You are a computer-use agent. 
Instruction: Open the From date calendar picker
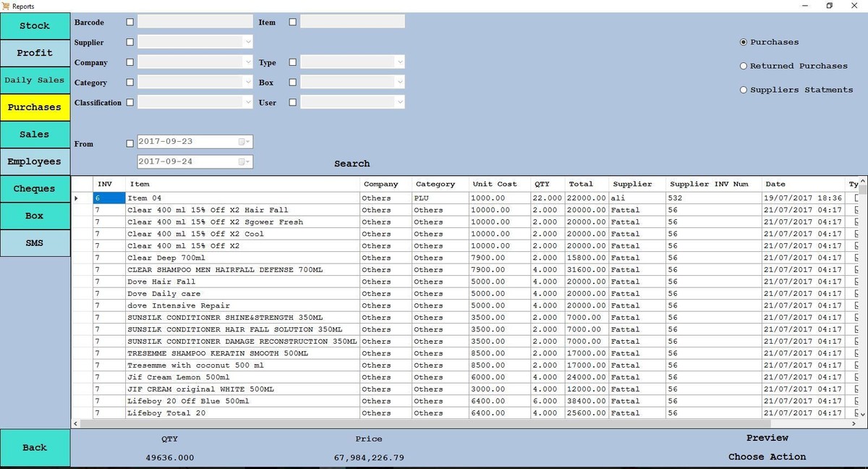click(x=244, y=142)
